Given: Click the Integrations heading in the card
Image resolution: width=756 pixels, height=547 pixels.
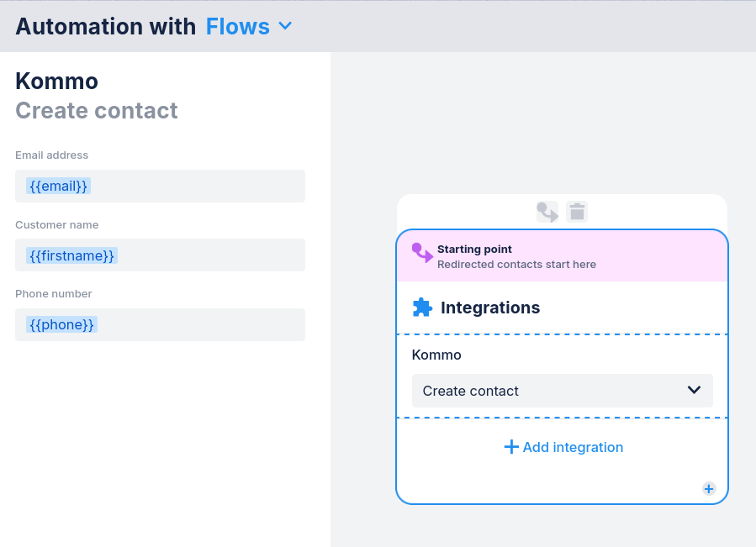Looking at the screenshot, I should (490, 308).
